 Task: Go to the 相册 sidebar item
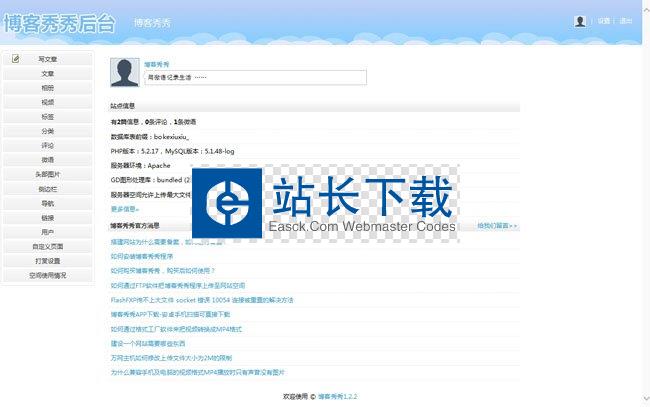48,88
